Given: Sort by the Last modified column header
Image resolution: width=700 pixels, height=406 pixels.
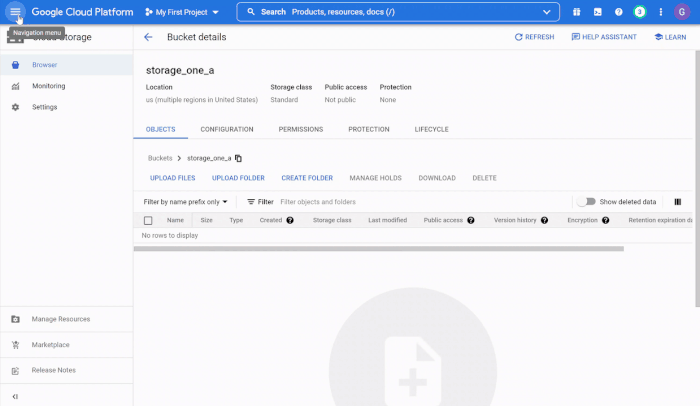Looking at the screenshot, I should [388, 220].
